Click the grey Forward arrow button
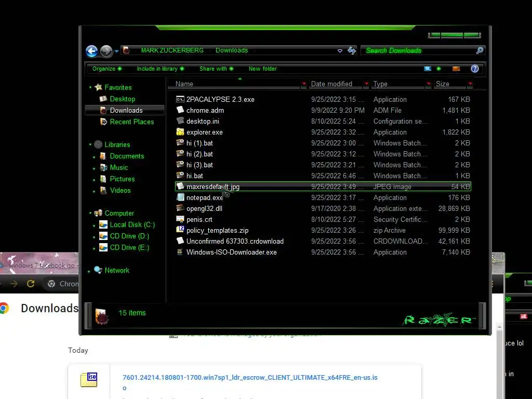The height and width of the screenshot is (399, 532). (x=106, y=51)
